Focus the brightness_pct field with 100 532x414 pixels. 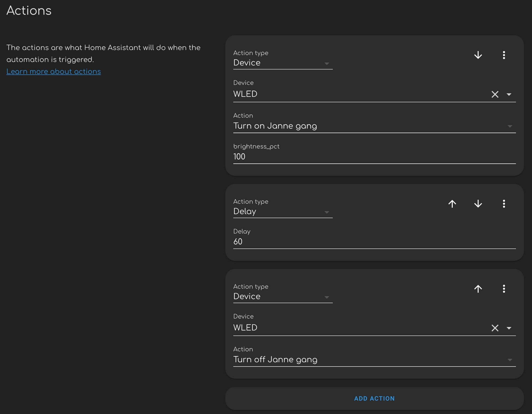pos(374,157)
